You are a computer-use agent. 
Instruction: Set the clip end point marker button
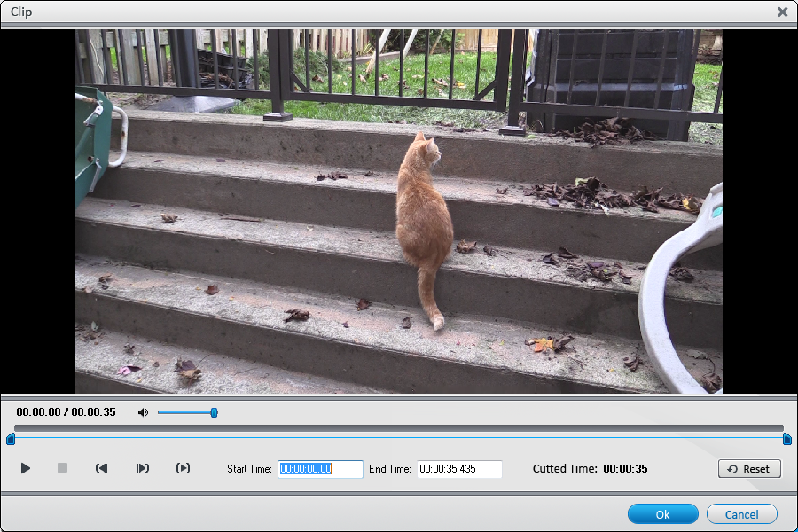tap(143, 468)
